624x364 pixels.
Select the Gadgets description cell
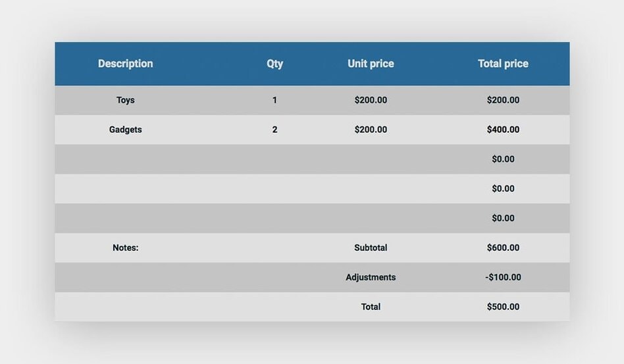pos(125,130)
